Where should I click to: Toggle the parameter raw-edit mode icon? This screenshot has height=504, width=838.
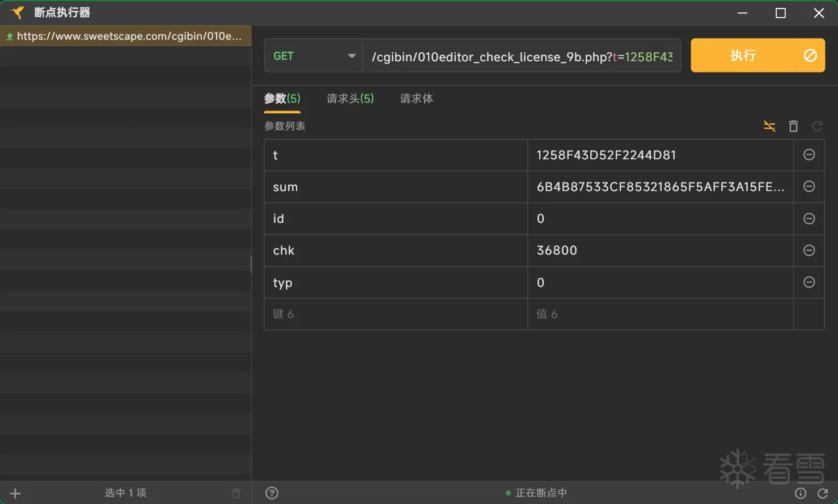pos(769,126)
